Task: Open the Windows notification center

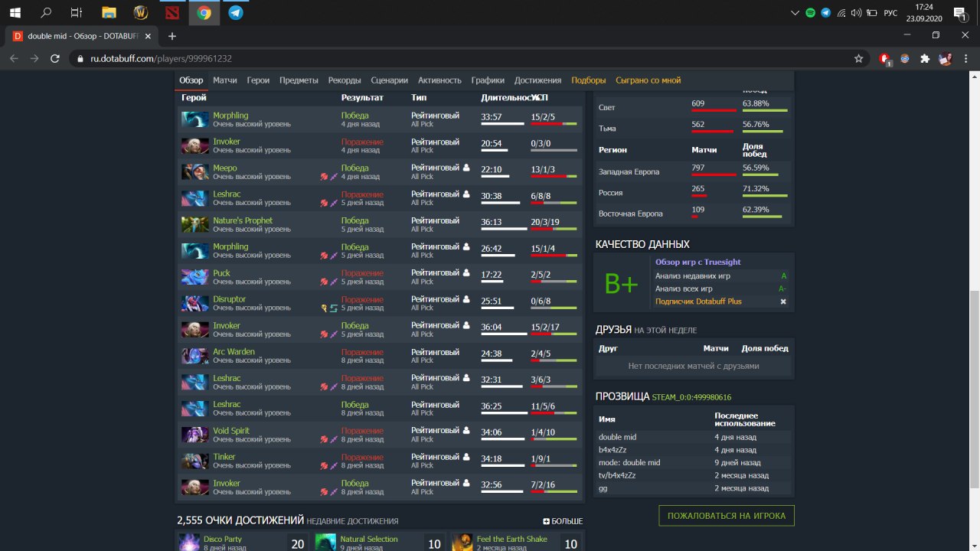Action: (959, 12)
